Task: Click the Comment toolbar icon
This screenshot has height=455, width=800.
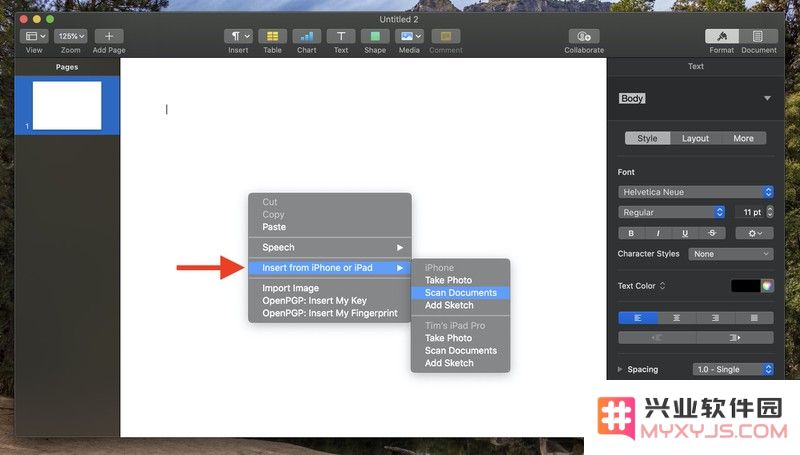Action: coord(446,36)
